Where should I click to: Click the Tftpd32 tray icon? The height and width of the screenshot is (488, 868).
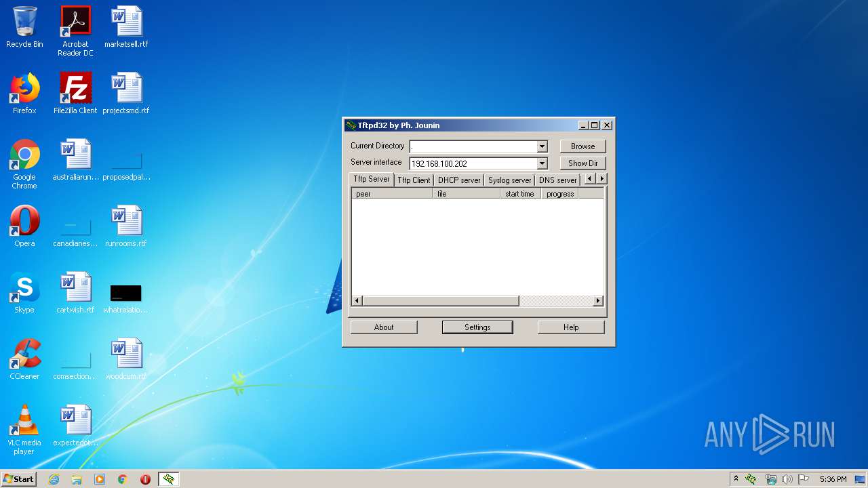(x=751, y=479)
